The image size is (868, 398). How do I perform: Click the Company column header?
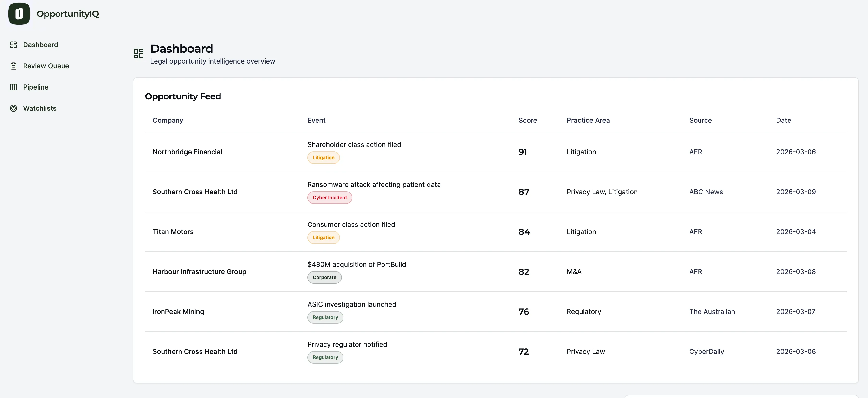point(168,120)
